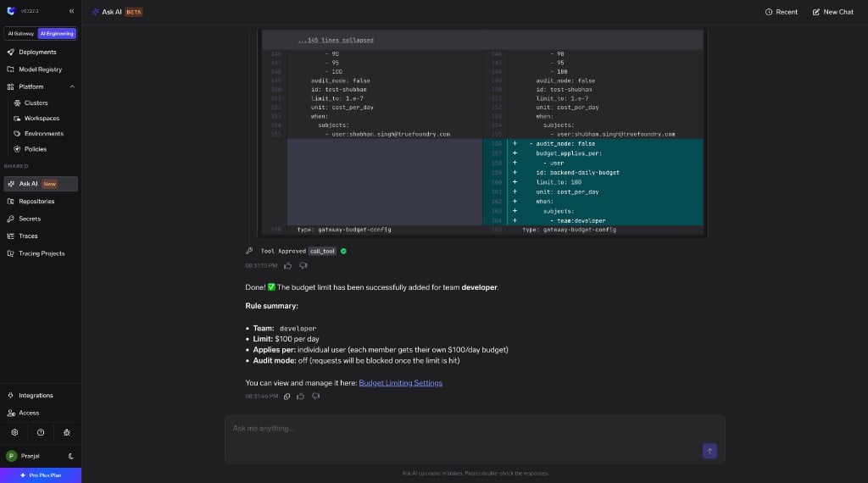Click the user-key icon beside Access
The height and width of the screenshot is (483, 868).
coord(10,414)
